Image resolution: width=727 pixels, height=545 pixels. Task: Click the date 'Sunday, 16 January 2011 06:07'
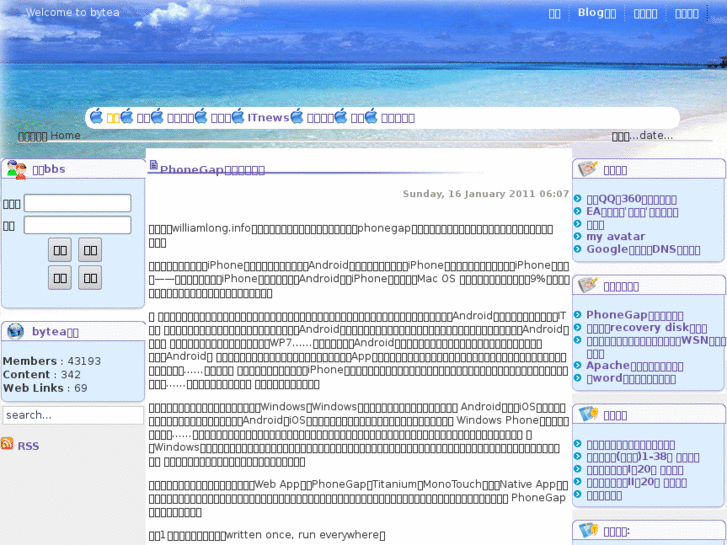click(x=485, y=194)
